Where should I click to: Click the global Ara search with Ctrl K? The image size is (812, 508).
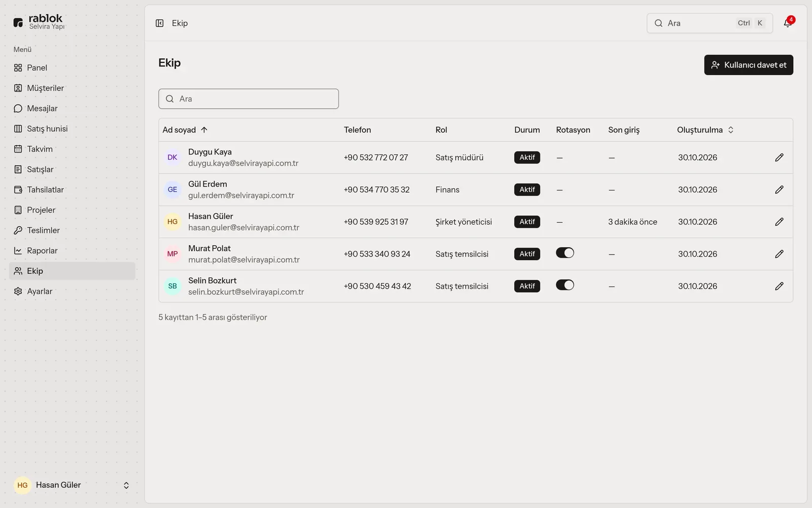[709, 23]
